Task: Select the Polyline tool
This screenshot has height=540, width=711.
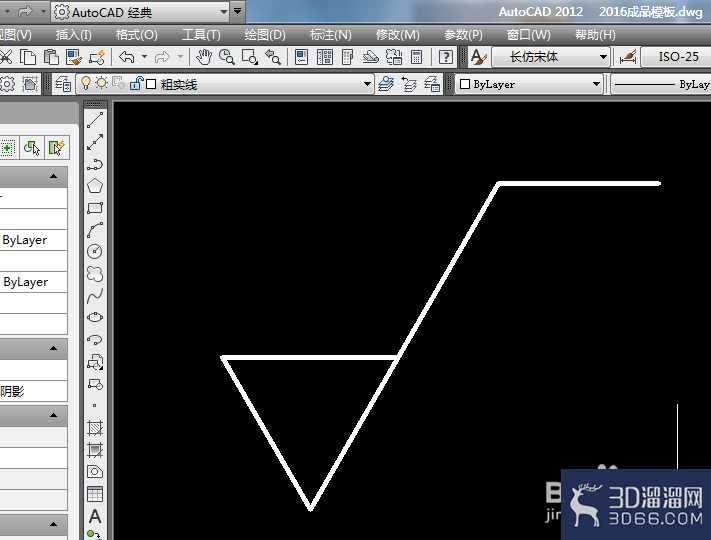Action: click(95, 164)
